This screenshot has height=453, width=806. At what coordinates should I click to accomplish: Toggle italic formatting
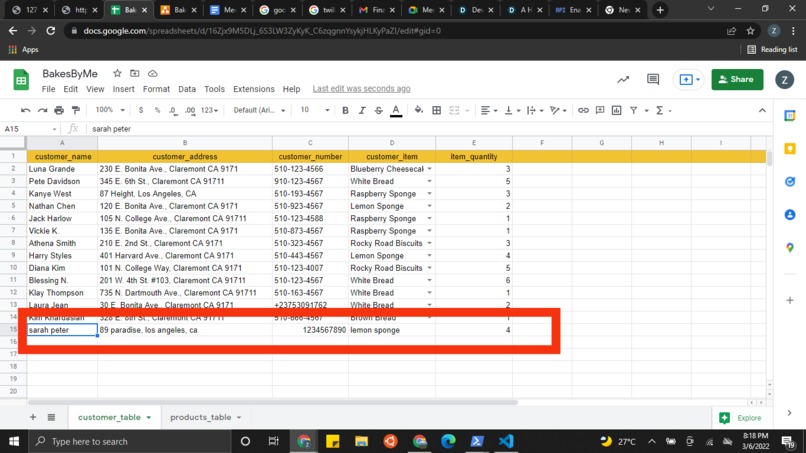(x=362, y=111)
